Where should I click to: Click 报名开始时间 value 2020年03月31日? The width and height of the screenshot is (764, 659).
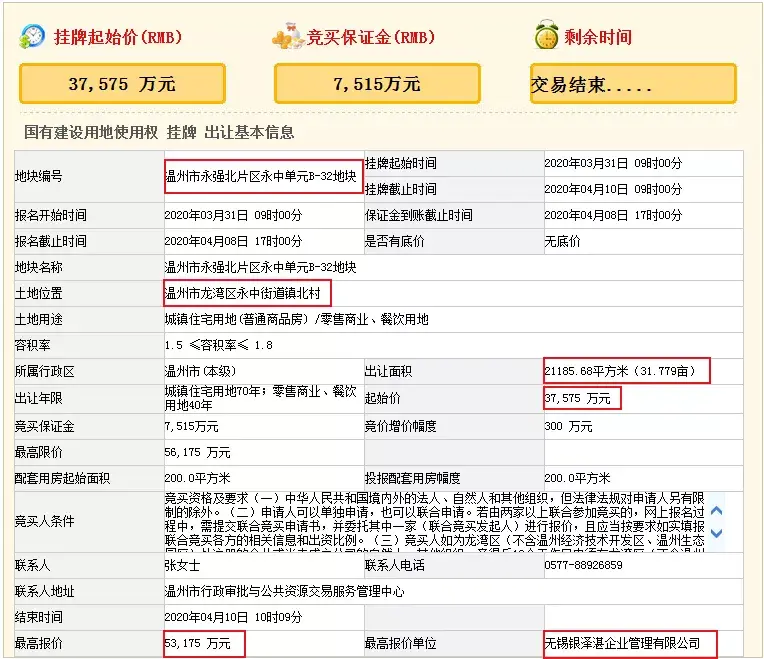[x=206, y=215]
